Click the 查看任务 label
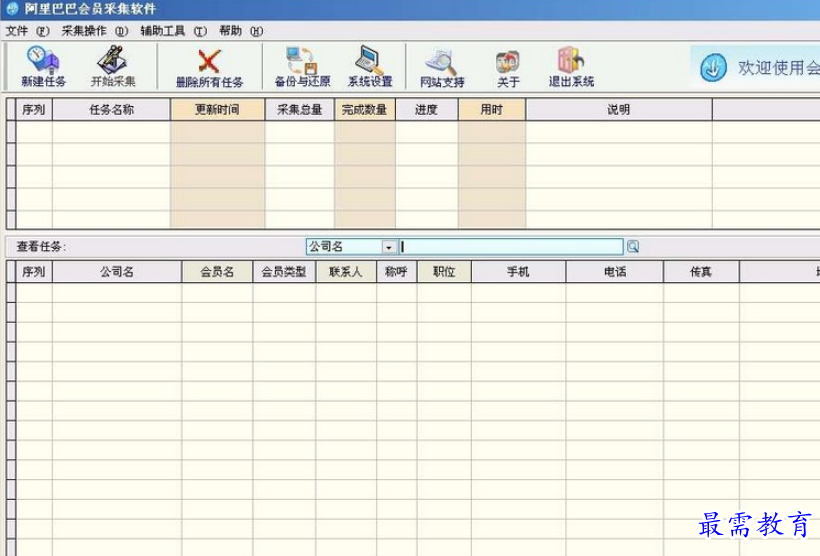This screenshot has width=820, height=556. pyautogui.click(x=41, y=246)
